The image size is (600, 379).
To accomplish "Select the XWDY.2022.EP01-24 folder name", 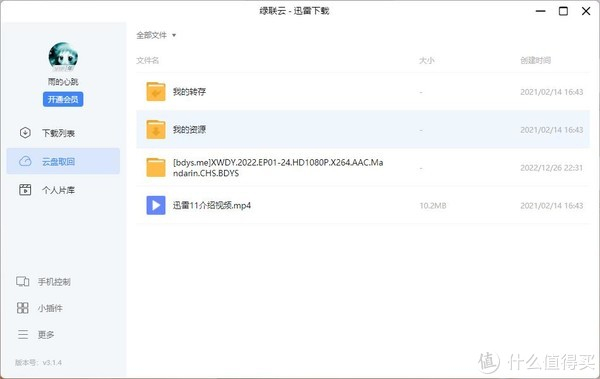I will click(278, 168).
